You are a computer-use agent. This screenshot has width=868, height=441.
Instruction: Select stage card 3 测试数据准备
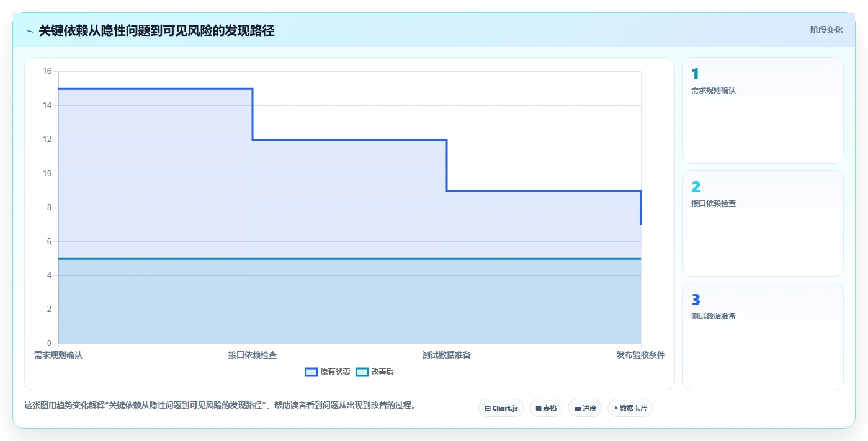763,336
